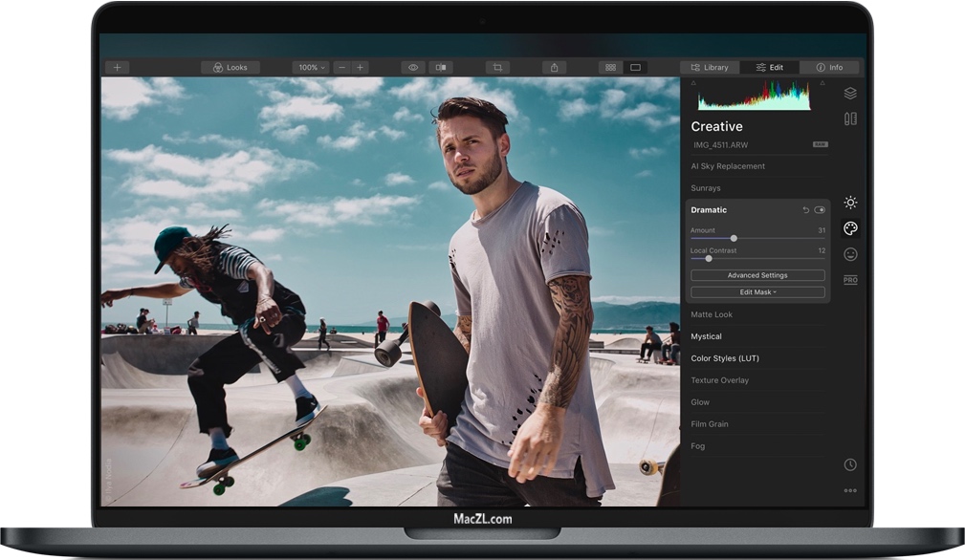965x560 pixels.
Task: Expand the Edit Mask dropdown
Action: point(757,292)
